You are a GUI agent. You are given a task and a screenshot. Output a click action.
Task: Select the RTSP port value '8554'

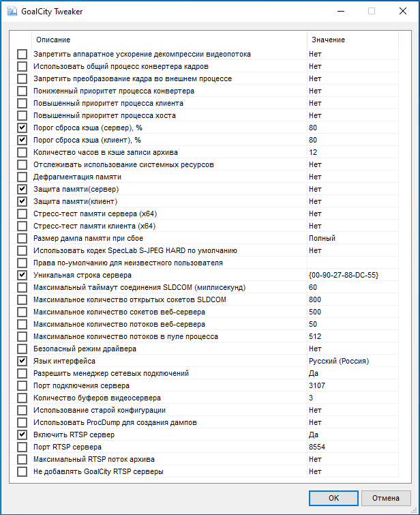(317, 447)
